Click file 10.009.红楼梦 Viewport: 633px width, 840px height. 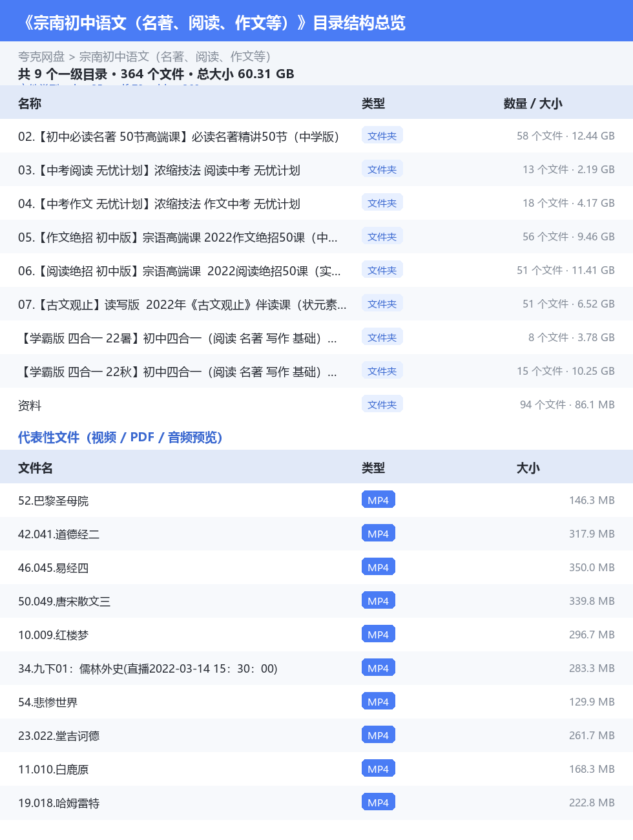pos(53,635)
